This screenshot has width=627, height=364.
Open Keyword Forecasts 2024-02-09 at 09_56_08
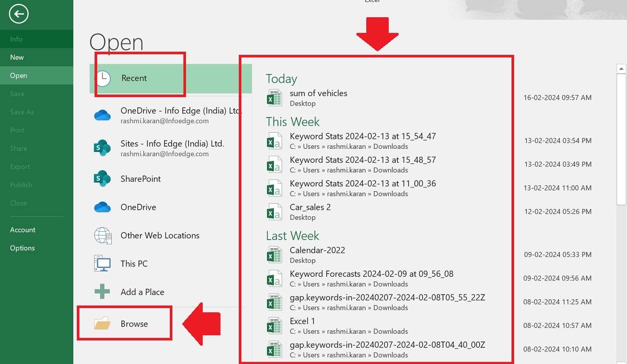[x=371, y=274]
